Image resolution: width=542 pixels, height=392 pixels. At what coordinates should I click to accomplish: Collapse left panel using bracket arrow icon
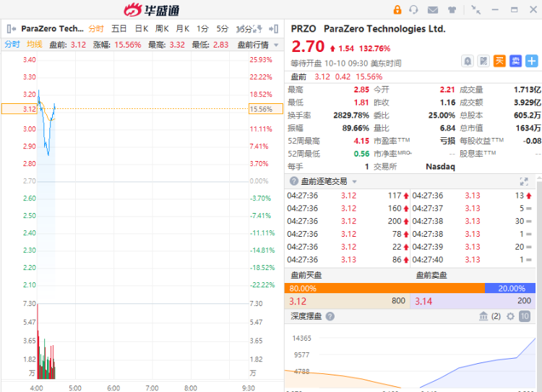tap(12, 29)
